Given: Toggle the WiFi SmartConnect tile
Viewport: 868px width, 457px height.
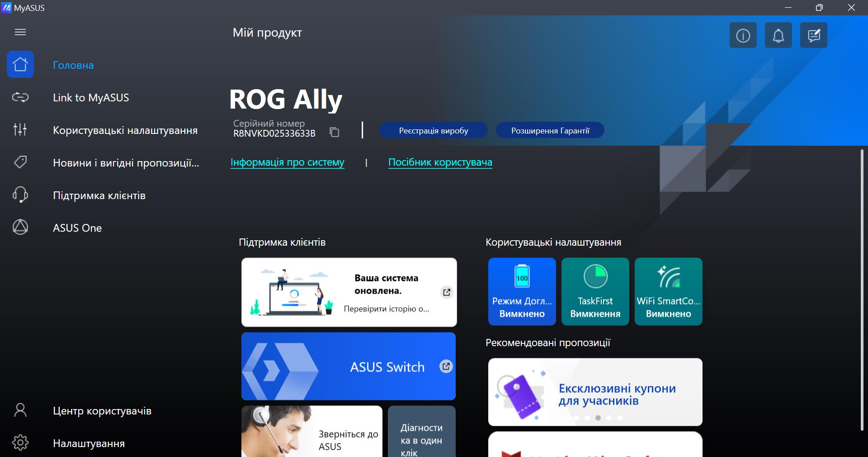Looking at the screenshot, I should 668,291.
